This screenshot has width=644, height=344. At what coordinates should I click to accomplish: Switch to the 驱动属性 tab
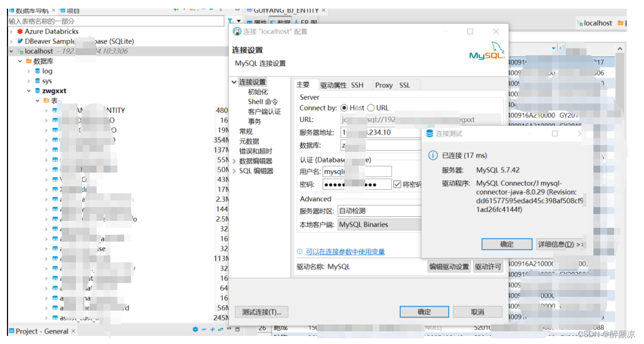(333, 85)
